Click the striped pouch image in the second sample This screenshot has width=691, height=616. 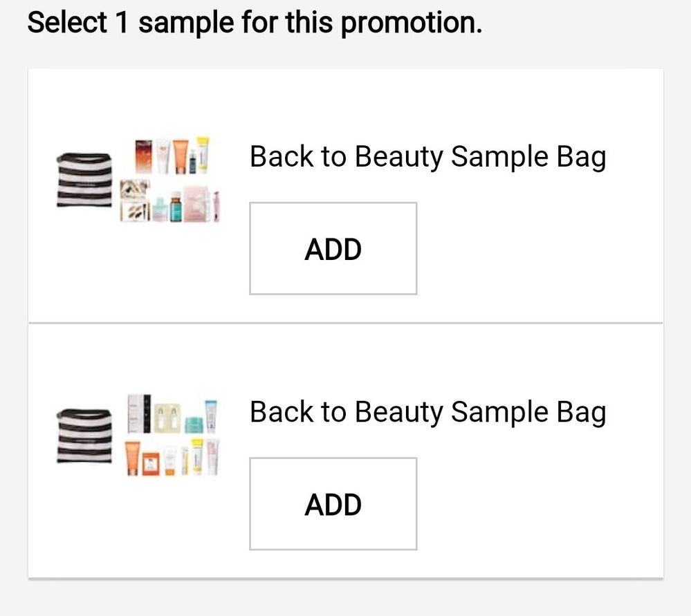(84, 435)
